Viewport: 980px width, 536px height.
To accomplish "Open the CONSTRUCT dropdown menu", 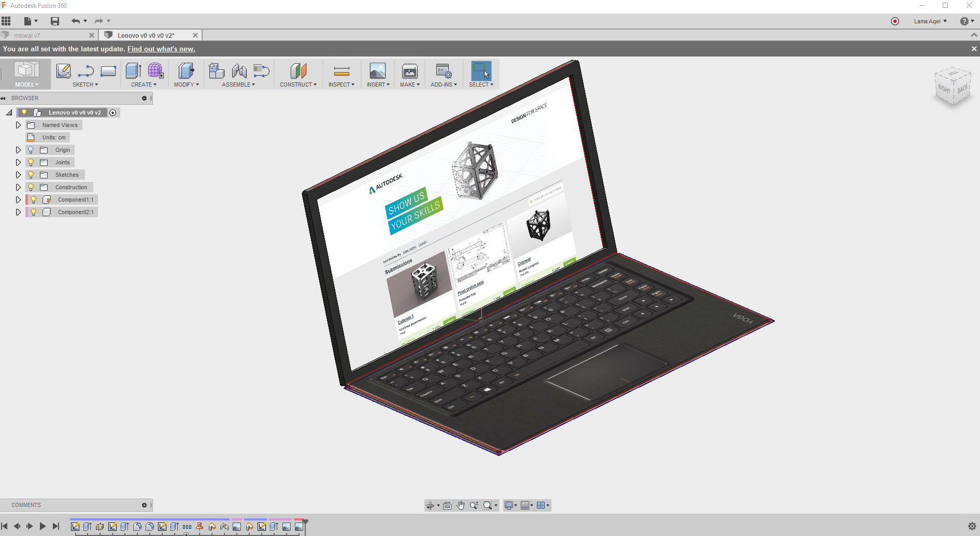I will pos(298,84).
